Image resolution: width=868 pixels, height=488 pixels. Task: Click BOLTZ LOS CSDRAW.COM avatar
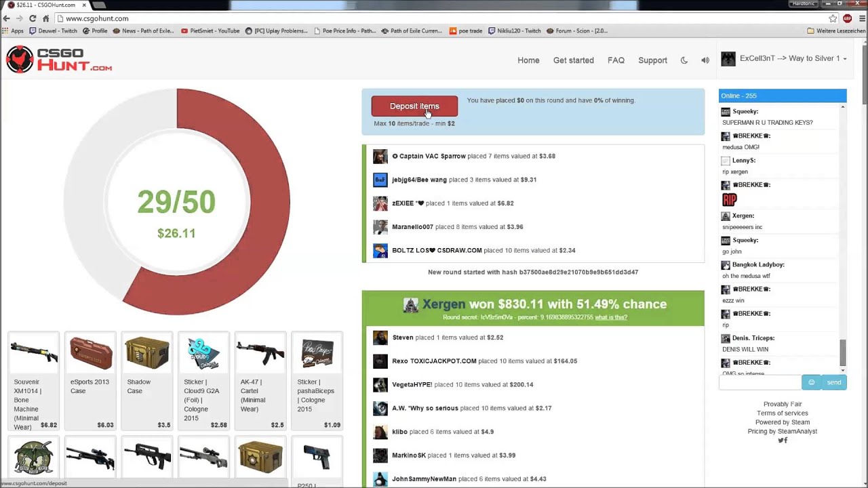click(x=380, y=250)
